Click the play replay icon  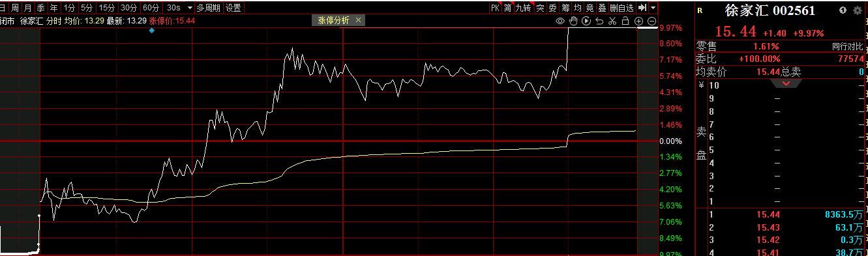pos(586,21)
